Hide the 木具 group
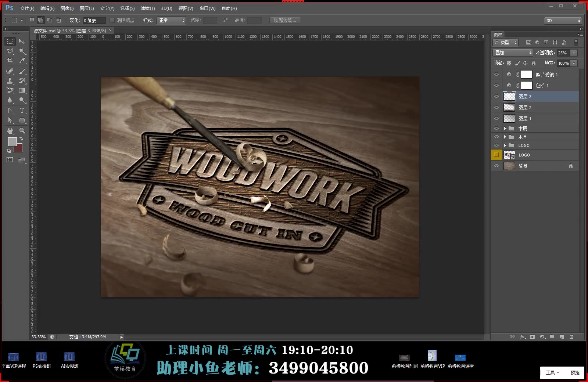This screenshot has height=382, width=588. click(496, 137)
